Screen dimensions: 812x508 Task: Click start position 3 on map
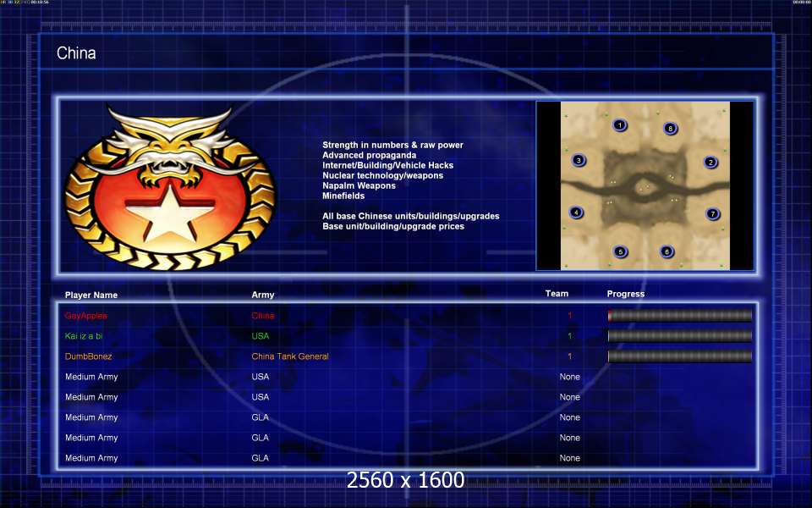(579, 160)
